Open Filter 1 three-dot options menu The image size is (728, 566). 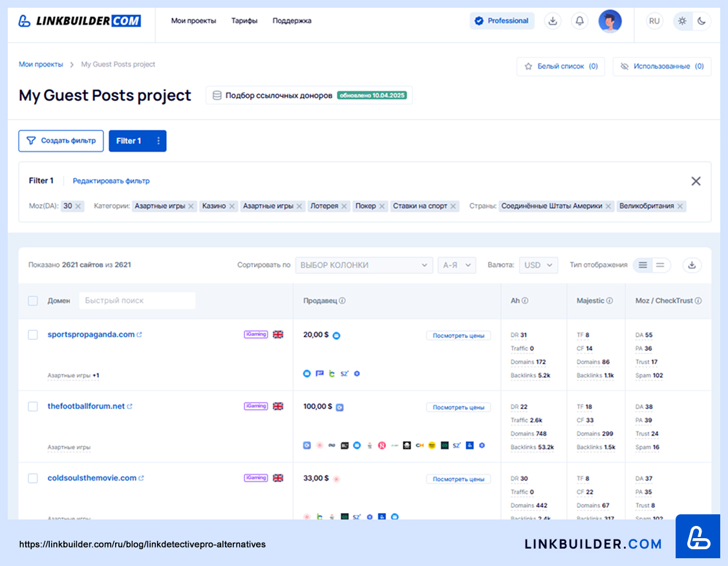pyautogui.click(x=158, y=141)
